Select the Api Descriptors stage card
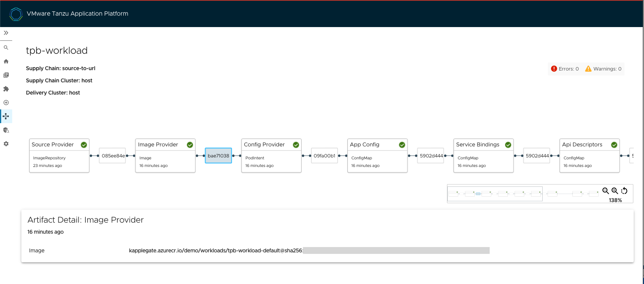Viewport: 644px width, 284px height. click(590, 156)
